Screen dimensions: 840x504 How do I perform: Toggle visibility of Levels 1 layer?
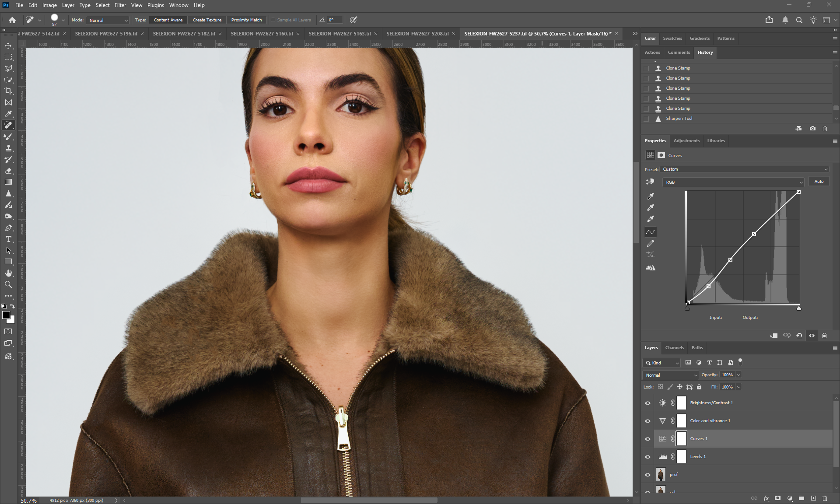(648, 457)
